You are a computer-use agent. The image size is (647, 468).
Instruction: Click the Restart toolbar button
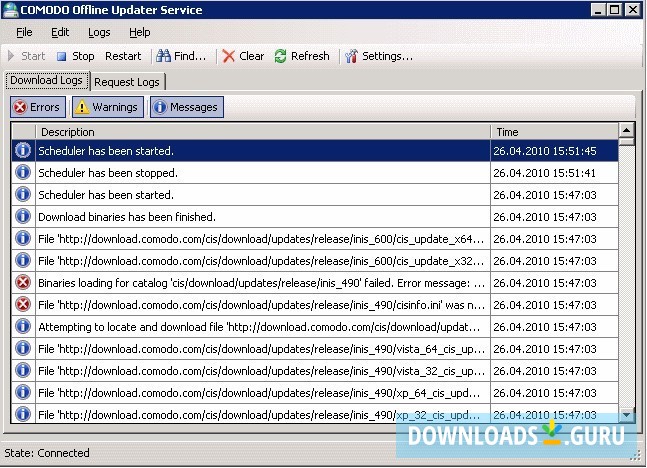(x=123, y=56)
